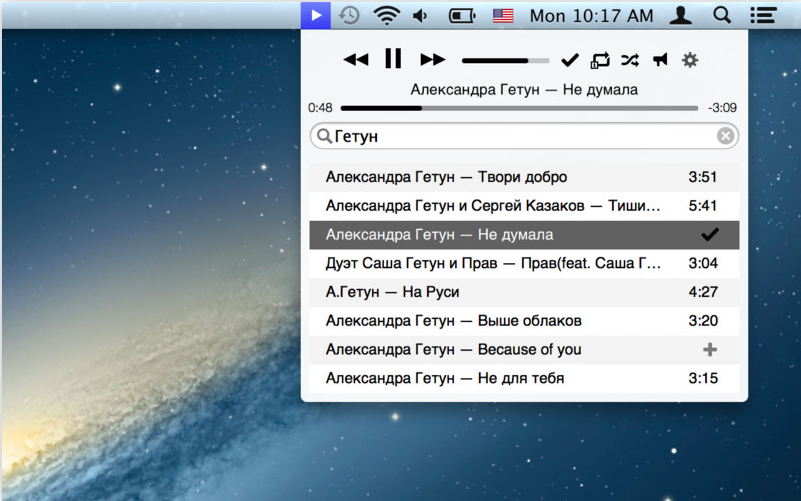
Task: Click the player's play icon in menu bar
Action: tap(316, 15)
